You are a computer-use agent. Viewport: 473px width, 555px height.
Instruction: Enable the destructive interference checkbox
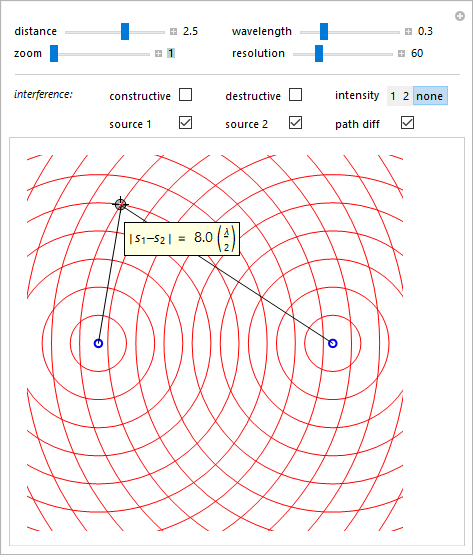coord(295,95)
